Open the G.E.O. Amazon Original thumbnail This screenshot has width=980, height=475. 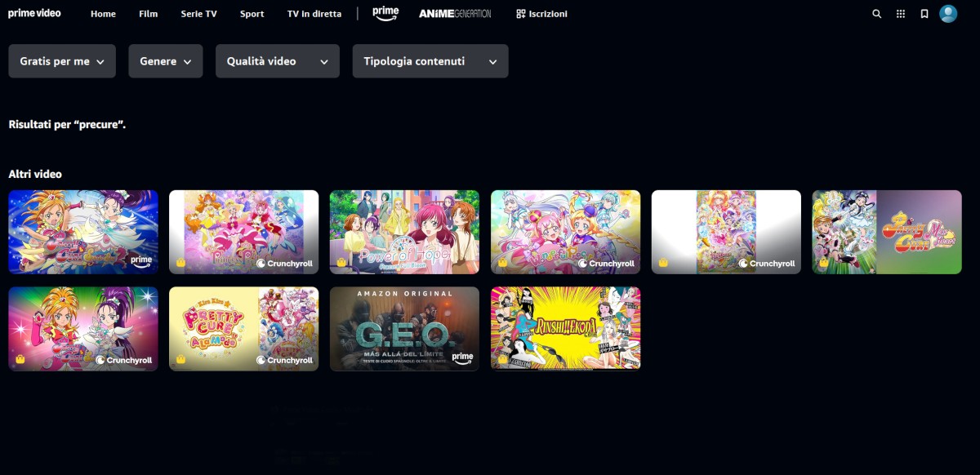point(405,328)
